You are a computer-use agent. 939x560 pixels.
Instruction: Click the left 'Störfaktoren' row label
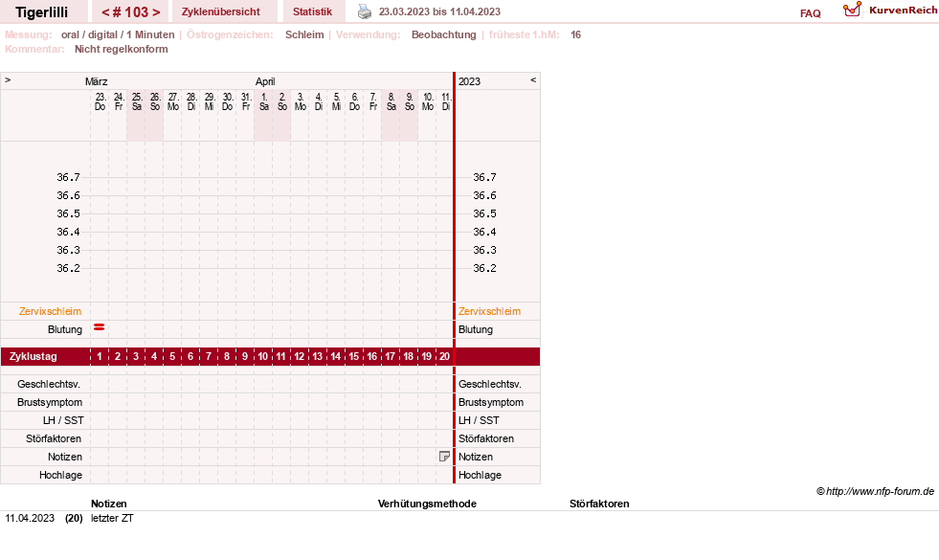(54, 438)
